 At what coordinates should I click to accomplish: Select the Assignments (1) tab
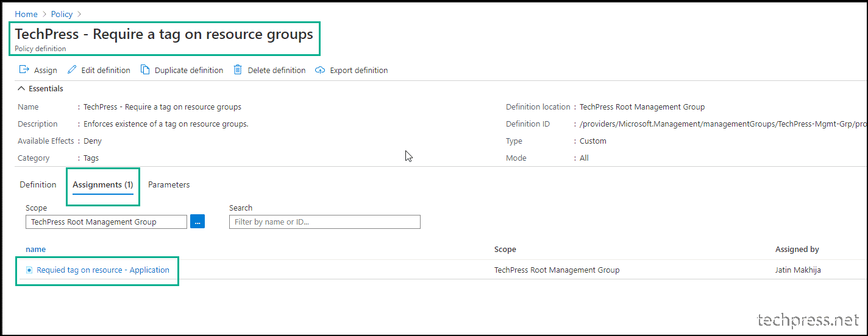pos(103,184)
